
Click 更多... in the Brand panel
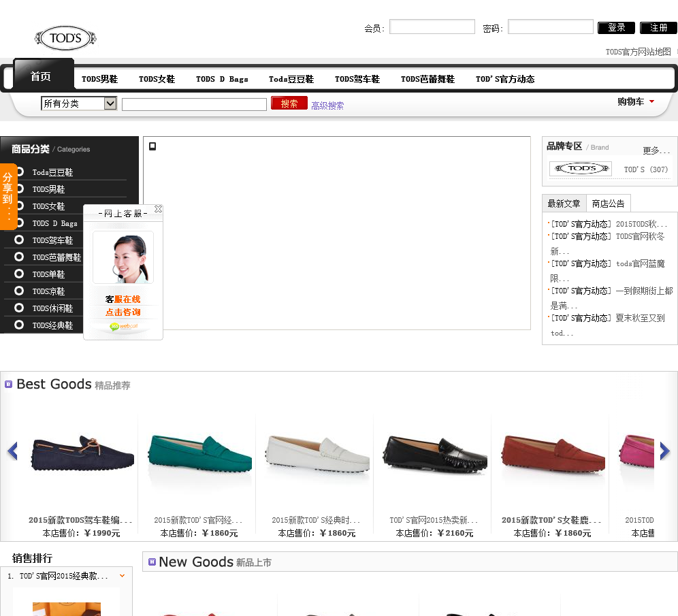(x=656, y=150)
